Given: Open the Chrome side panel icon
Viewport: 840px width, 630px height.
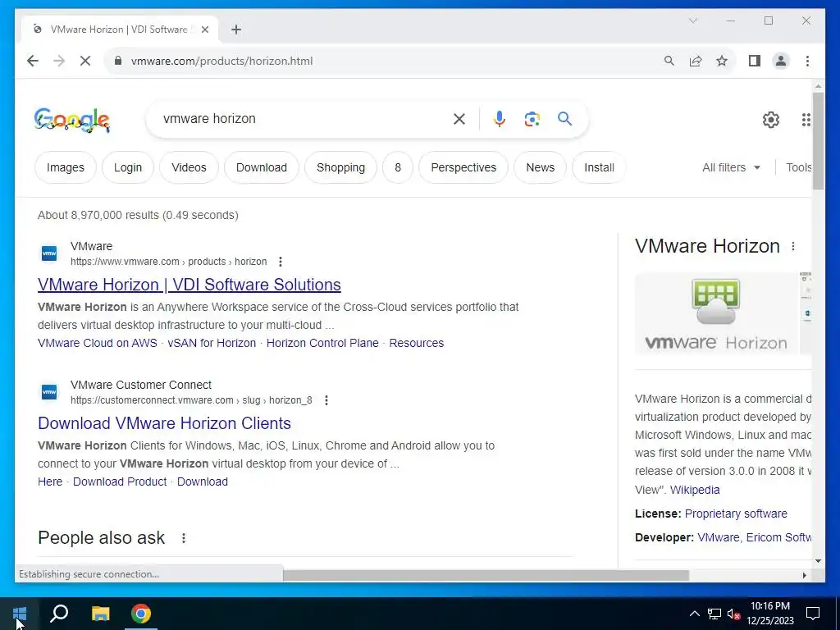Looking at the screenshot, I should 755,61.
